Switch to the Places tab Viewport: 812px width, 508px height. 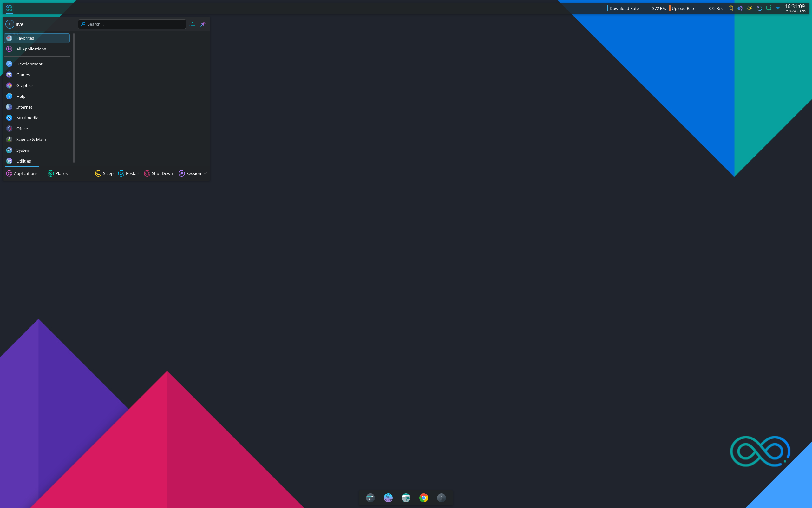[58, 173]
